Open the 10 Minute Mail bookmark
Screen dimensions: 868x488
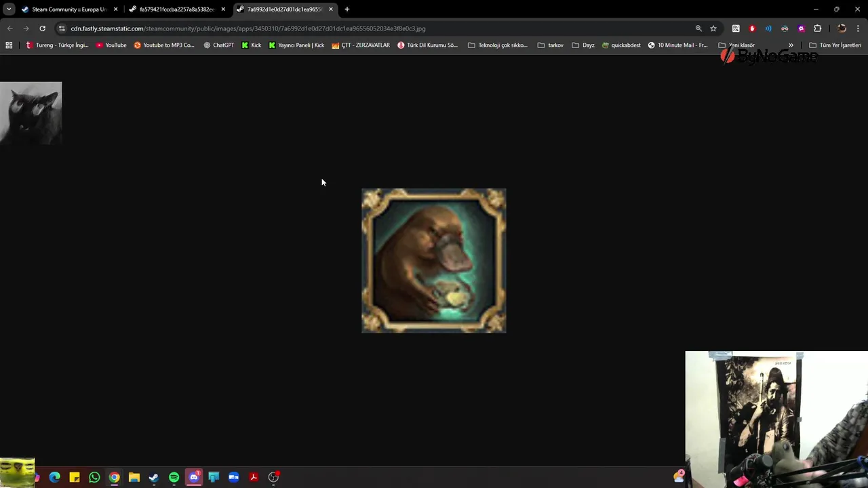(x=677, y=45)
